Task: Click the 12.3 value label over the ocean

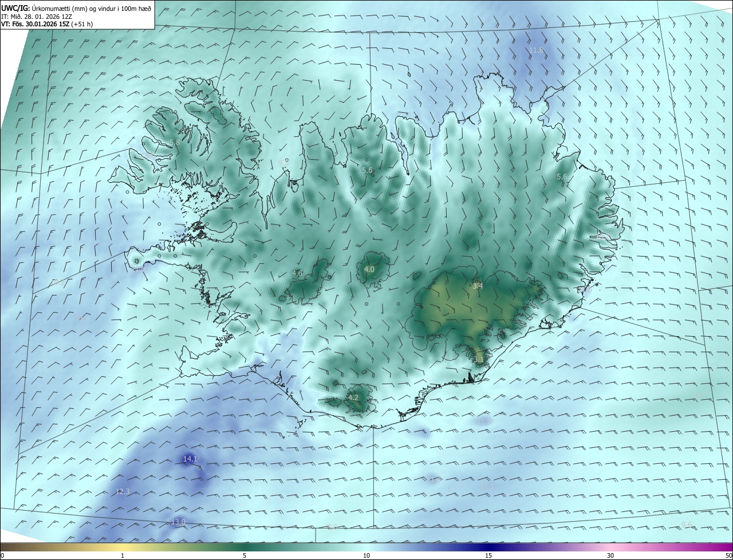Action: [123, 491]
